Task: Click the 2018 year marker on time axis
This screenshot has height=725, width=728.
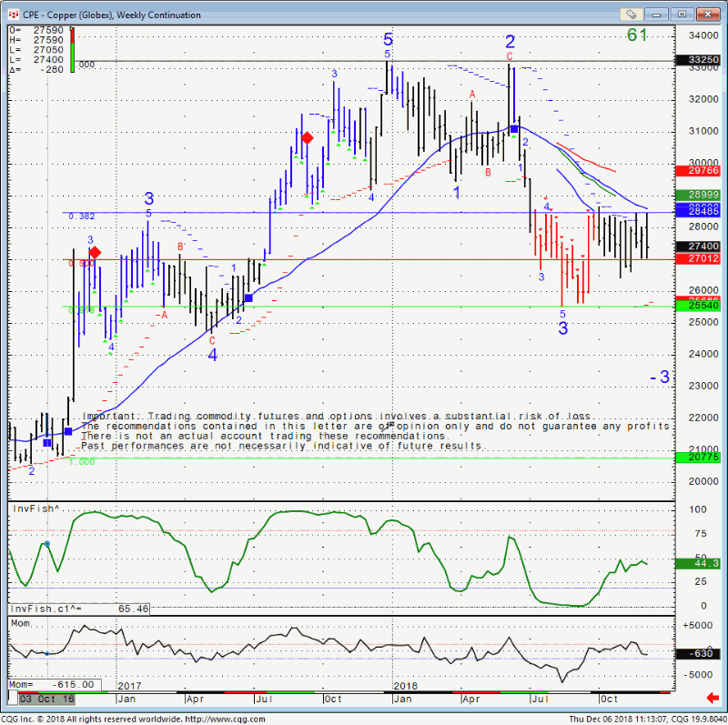Action: (404, 684)
